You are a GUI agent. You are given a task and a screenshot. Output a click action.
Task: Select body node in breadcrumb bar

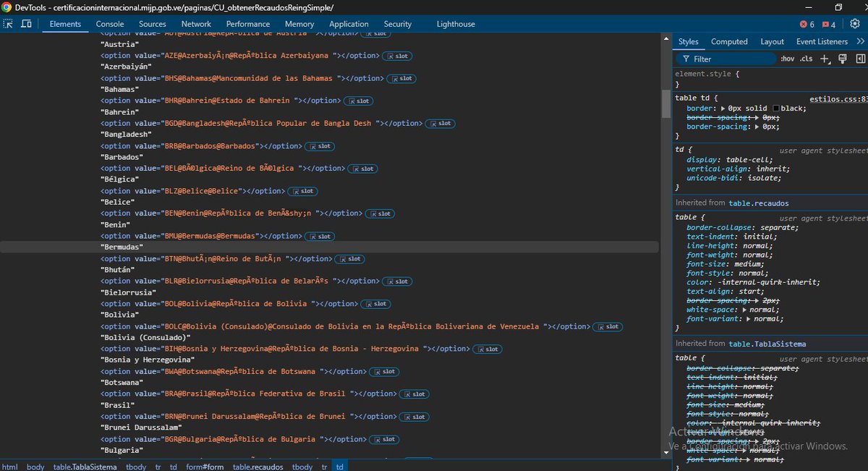[35, 467]
